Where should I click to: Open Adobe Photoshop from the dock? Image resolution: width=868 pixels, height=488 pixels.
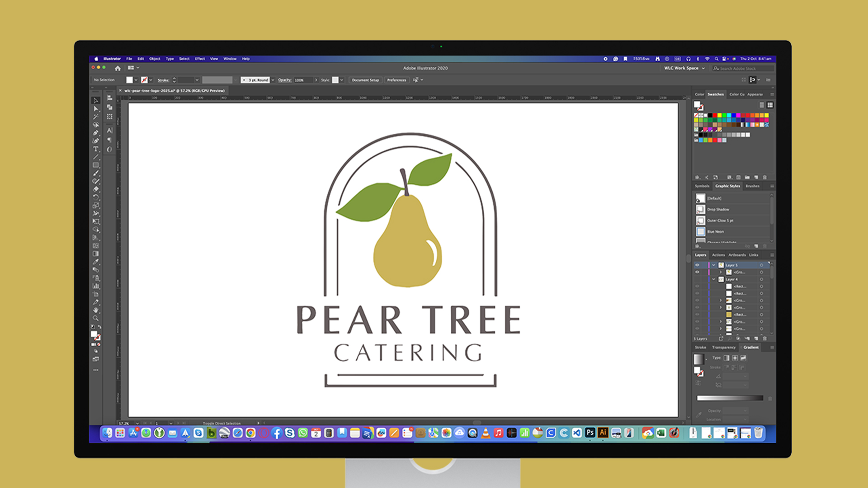pyautogui.click(x=590, y=433)
